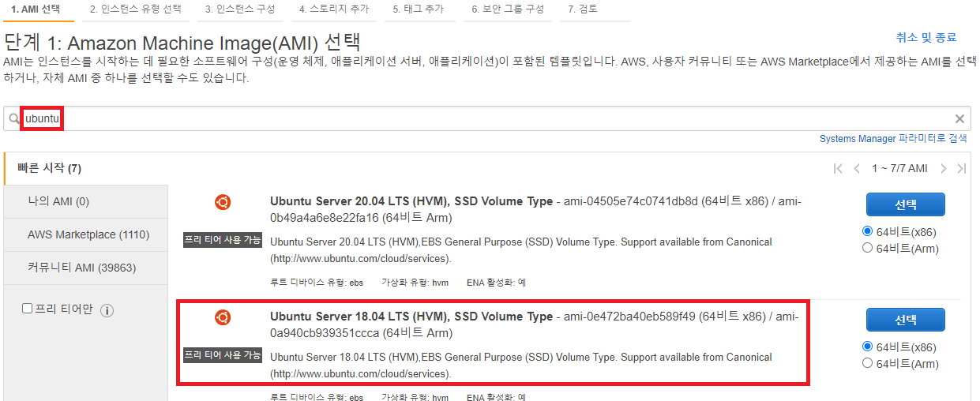Open the 2. 인스턴스 유형 선택 tab
This screenshot has width=980, height=401.
click(x=135, y=9)
